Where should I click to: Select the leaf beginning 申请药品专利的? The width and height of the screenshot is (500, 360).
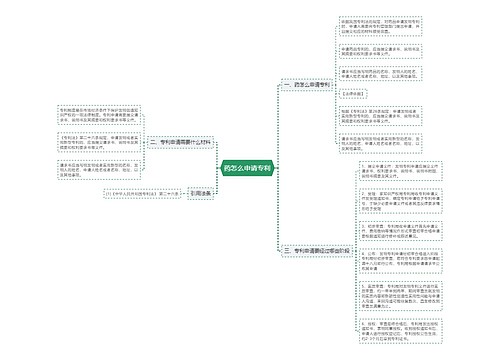381,51
